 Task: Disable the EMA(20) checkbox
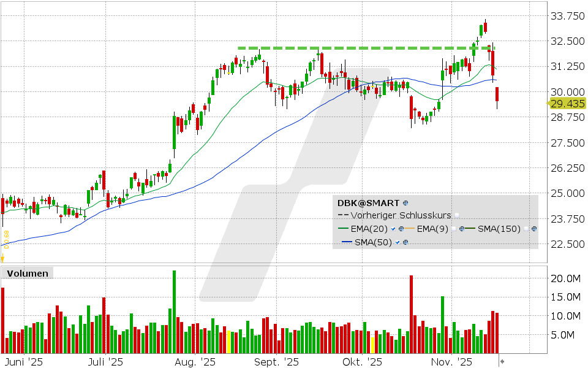coord(393,228)
